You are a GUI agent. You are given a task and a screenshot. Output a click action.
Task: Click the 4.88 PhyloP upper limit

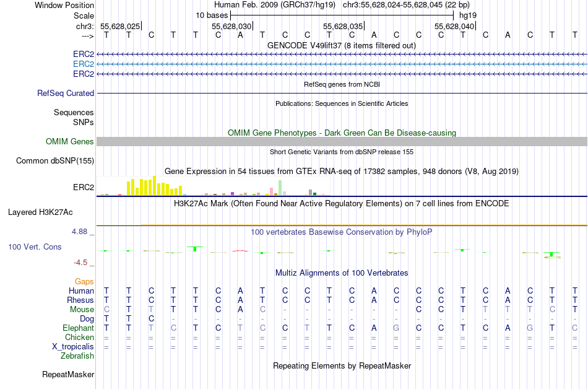click(79, 232)
